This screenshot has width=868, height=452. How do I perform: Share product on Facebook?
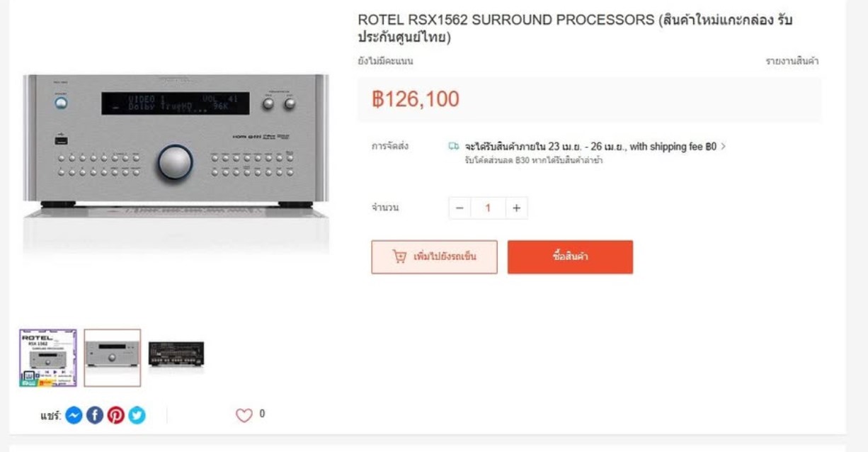point(95,416)
